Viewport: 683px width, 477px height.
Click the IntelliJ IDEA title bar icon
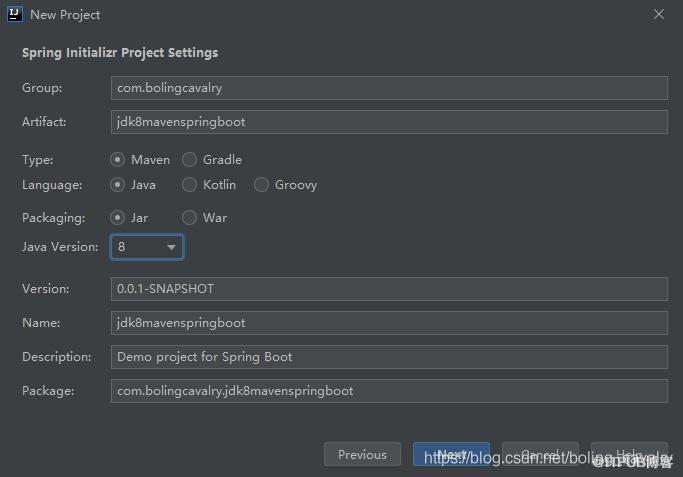tap(14, 14)
